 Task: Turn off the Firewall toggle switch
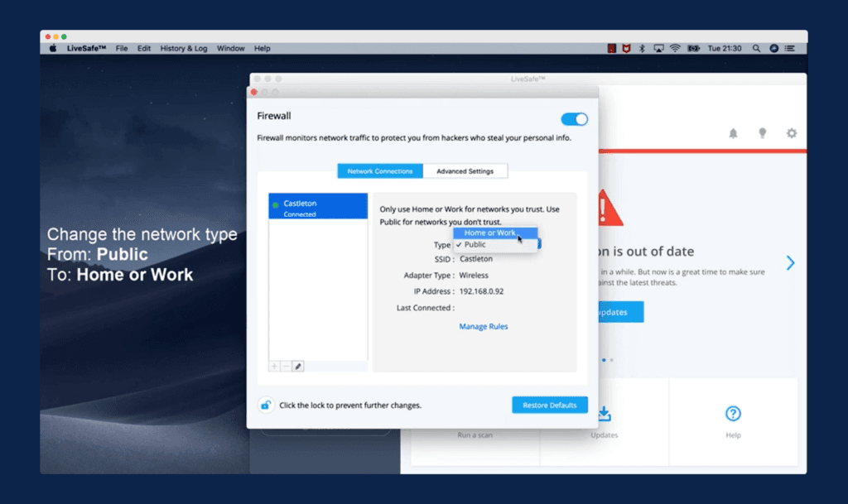tap(574, 119)
